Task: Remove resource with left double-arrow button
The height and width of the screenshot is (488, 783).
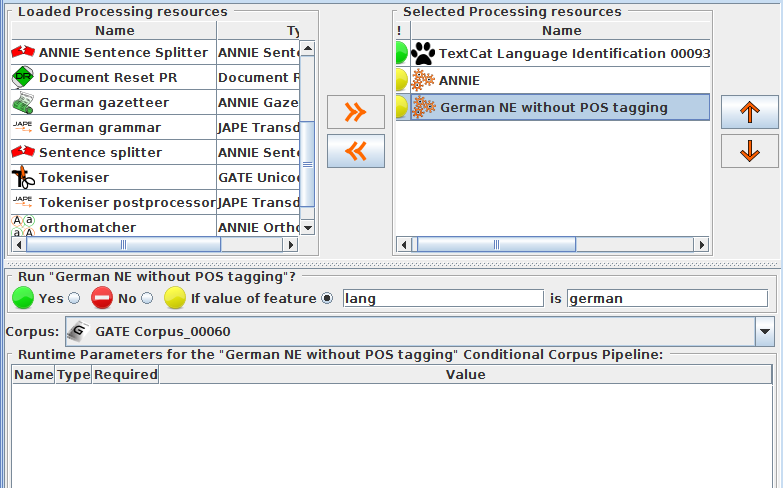Action: pyautogui.click(x=355, y=151)
